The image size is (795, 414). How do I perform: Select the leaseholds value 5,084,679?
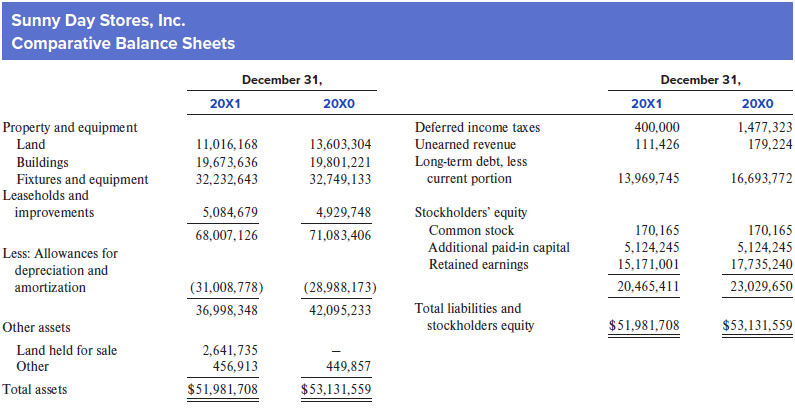tap(230, 212)
